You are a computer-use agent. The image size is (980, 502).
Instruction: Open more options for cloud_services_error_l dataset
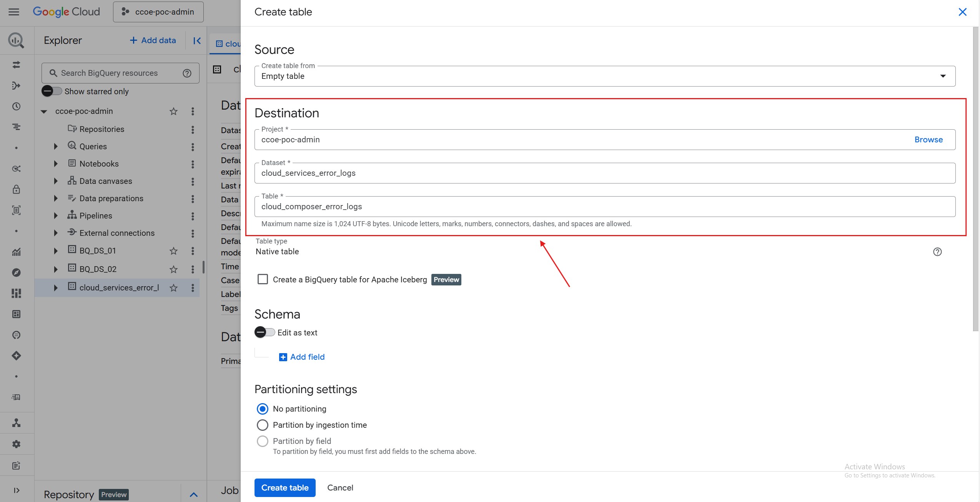[x=193, y=288]
